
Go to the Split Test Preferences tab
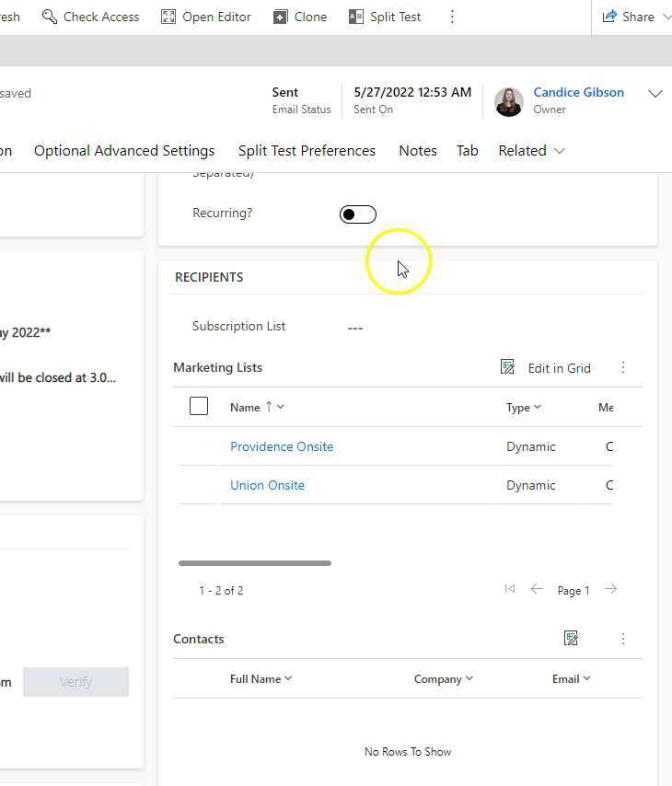(x=307, y=151)
